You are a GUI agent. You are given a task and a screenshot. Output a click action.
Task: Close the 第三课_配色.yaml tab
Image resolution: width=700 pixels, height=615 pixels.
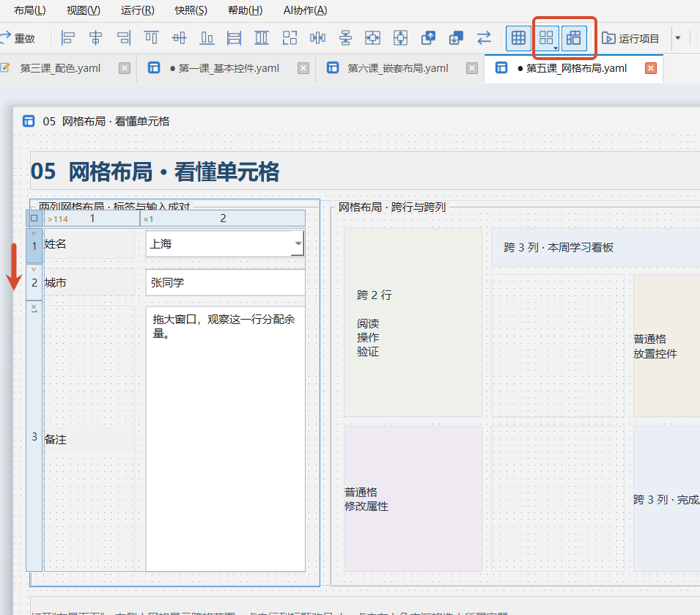(125, 68)
